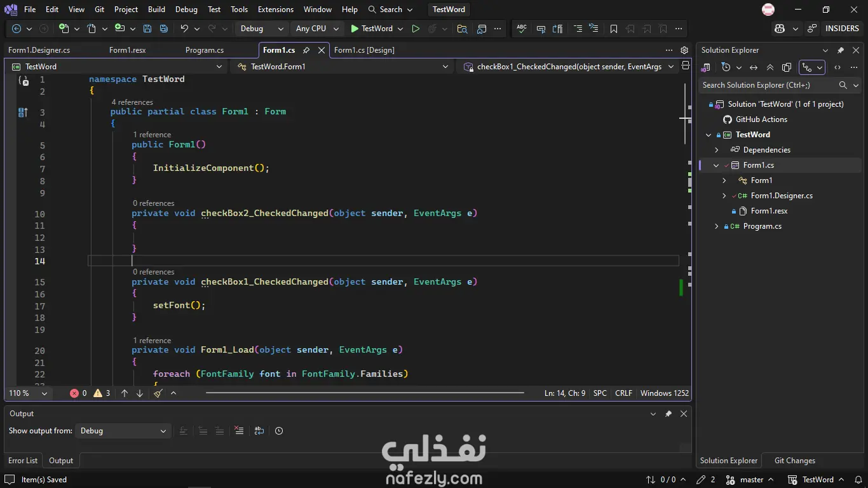The width and height of the screenshot is (868, 488).
Task: Click Sync with Active Document icon
Action: [754, 67]
